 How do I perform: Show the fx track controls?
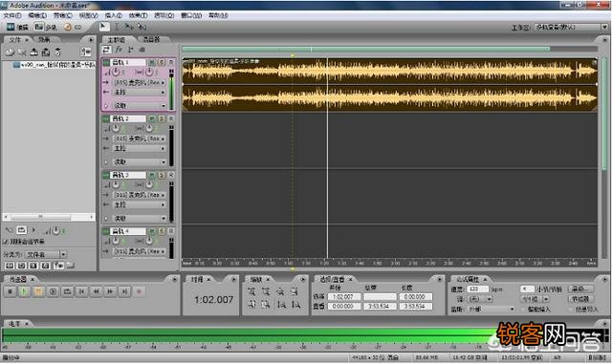119,50
